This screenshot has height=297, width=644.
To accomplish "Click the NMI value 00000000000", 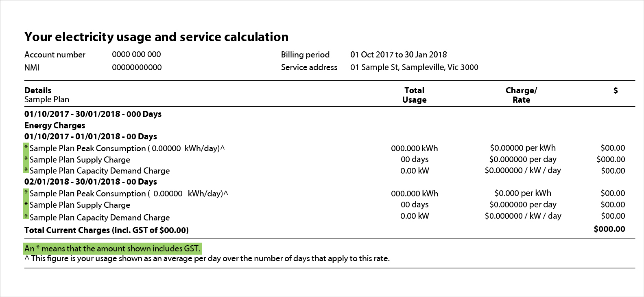I will [x=137, y=67].
